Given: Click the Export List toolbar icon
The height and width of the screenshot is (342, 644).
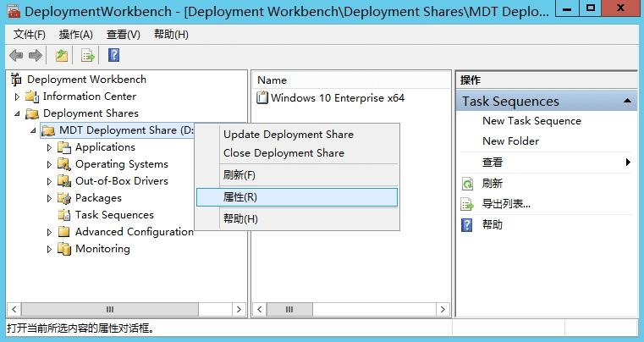Looking at the screenshot, I should pos(87,56).
